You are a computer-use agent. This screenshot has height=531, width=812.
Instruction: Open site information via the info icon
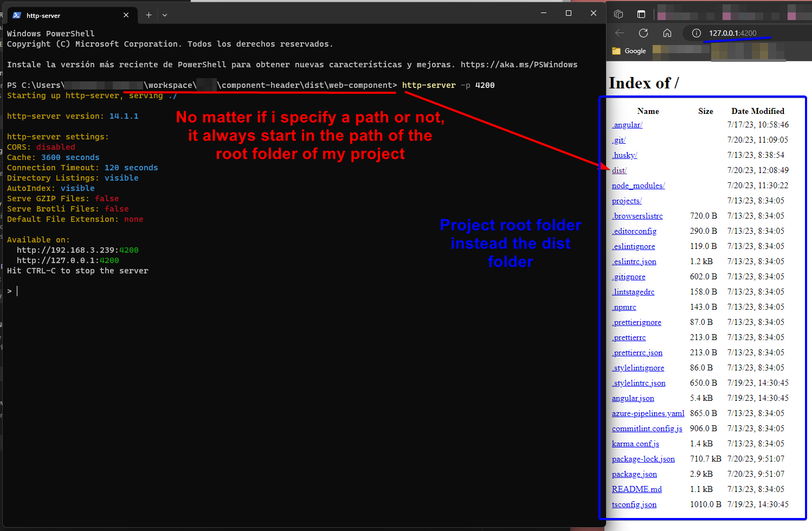tap(697, 33)
